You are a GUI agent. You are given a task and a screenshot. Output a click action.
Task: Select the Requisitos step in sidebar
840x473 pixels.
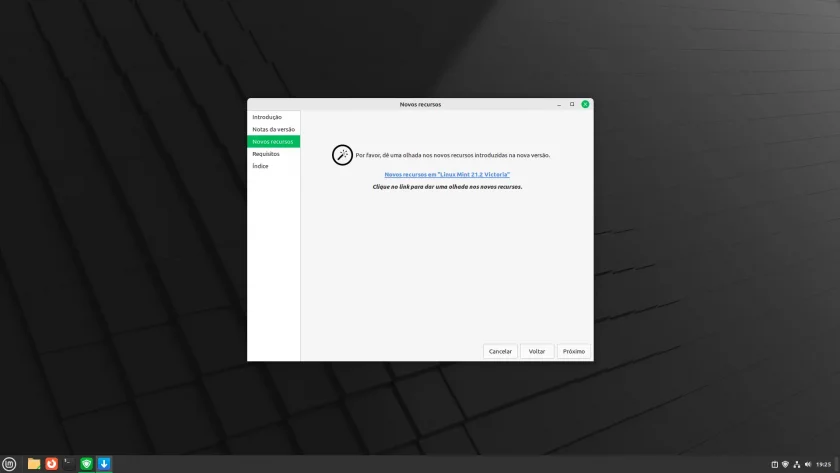[x=273, y=154]
